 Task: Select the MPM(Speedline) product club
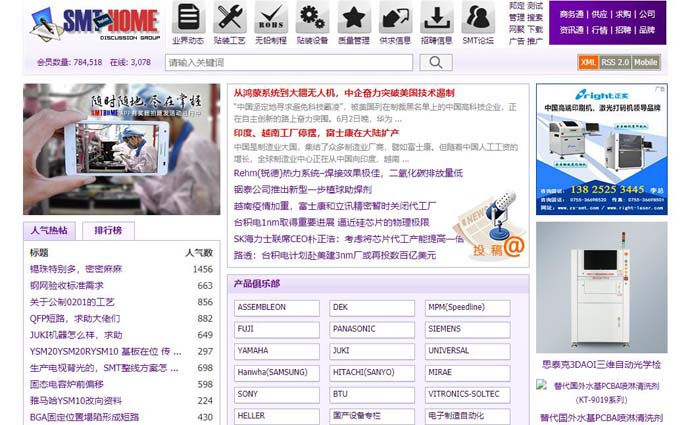(467, 308)
